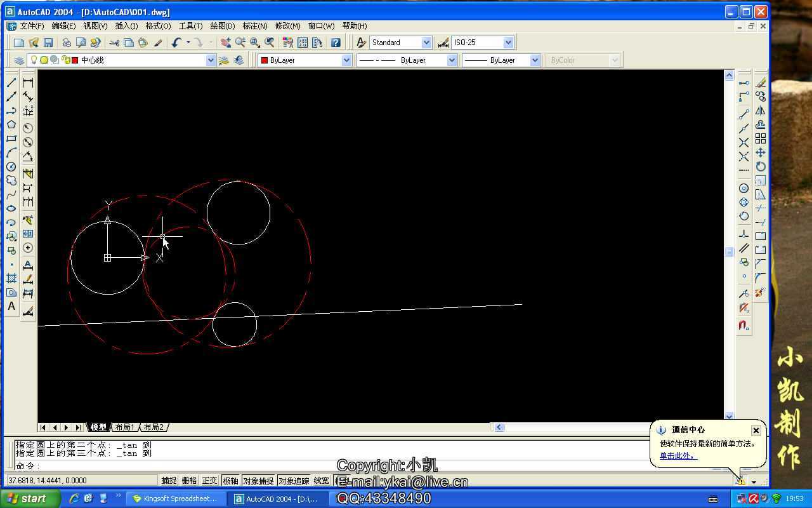Click the Undo arrow icon
This screenshot has height=508, width=812.
coord(176,43)
